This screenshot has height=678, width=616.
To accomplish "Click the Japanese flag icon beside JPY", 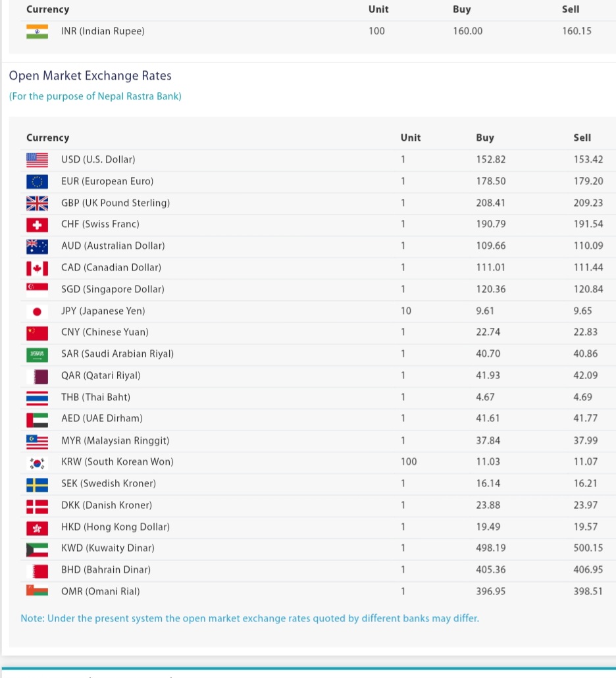I will tap(37, 311).
